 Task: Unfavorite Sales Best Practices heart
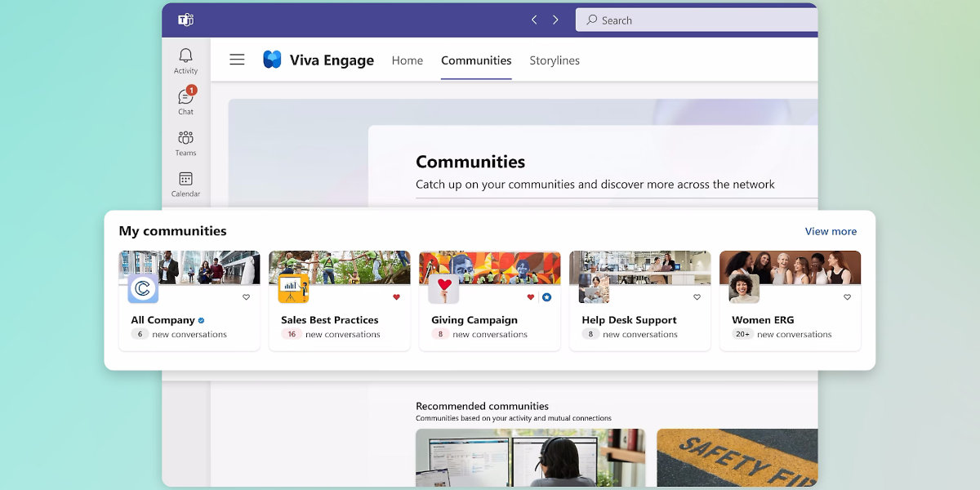point(396,297)
